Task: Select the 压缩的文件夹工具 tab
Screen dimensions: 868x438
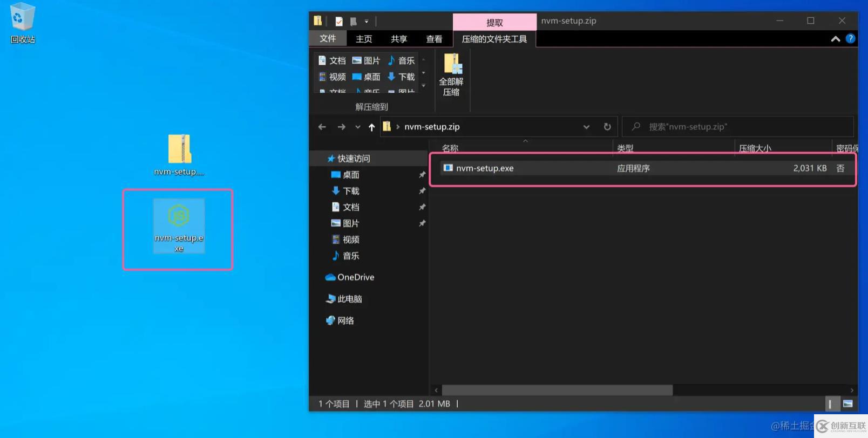Action: [494, 39]
